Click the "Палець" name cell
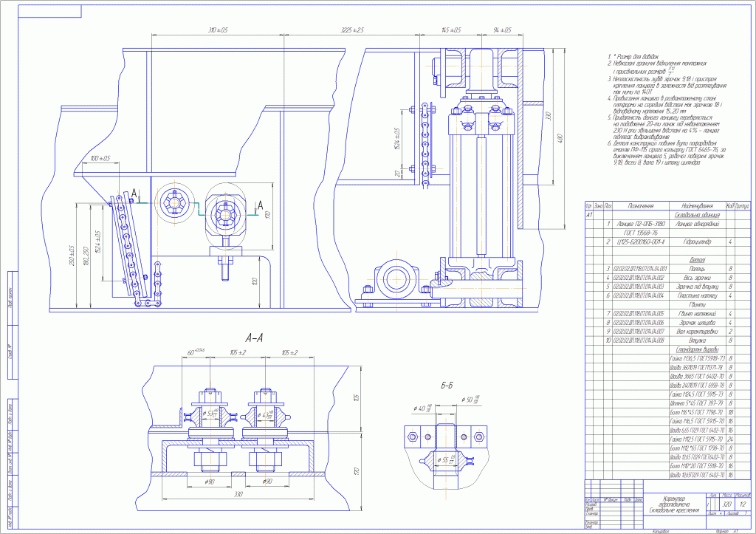The height and width of the screenshot is (534, 756). click(697, 269)
